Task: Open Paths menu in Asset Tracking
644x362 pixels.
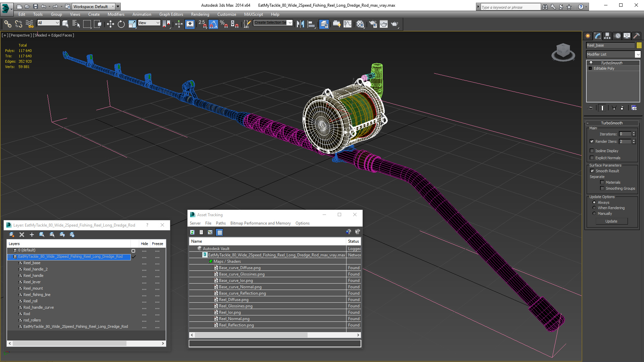Action: [221, 223]
